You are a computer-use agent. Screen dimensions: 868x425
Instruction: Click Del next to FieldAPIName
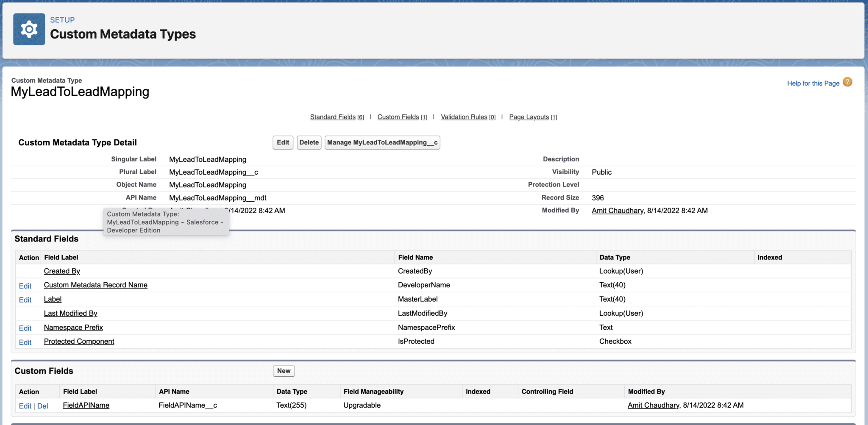[x=43, y=406]
